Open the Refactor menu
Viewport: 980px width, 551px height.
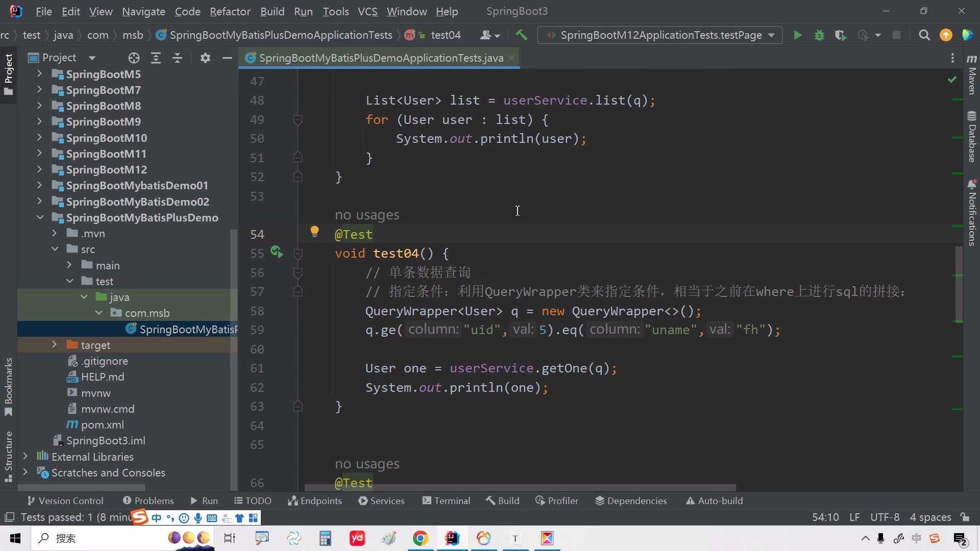point(230,11)
